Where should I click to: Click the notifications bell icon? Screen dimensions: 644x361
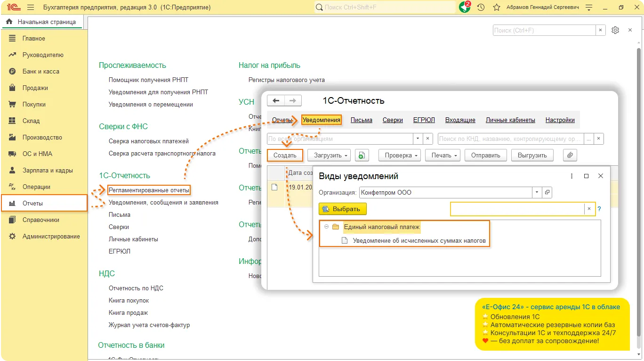465,8
